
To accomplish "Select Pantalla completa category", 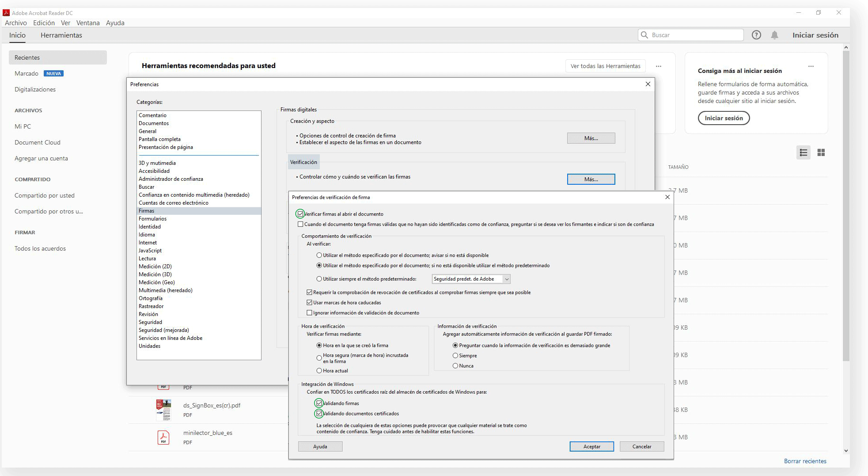I will click(x=199, y=139).
